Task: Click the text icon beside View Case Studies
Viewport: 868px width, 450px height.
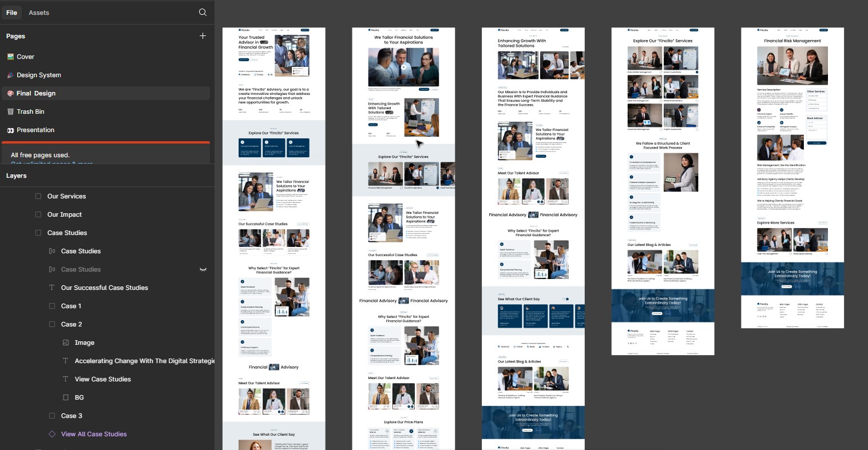Action: (x=66, y=379)
